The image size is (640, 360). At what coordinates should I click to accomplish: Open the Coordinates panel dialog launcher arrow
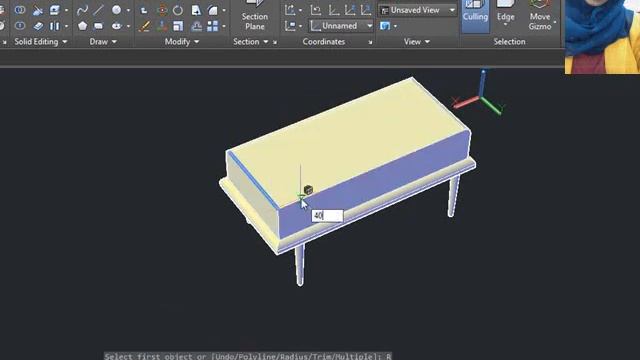click(370, 42)
